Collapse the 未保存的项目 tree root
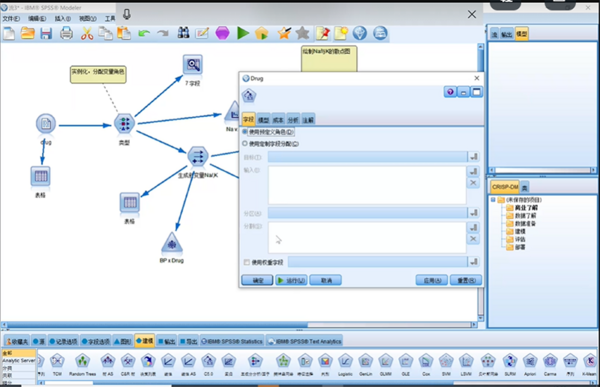600x387 pixels. click(493, 200)
